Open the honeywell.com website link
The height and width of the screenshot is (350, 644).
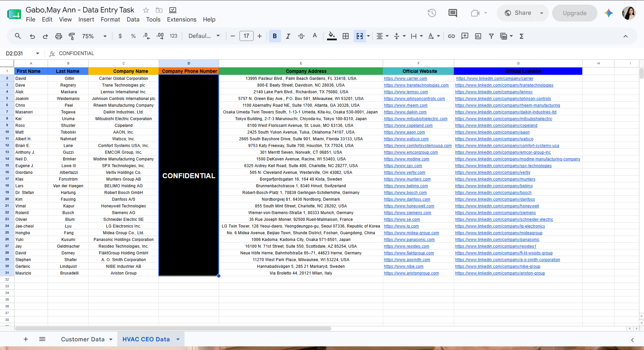pyautogui.click(x=409, y=206)
